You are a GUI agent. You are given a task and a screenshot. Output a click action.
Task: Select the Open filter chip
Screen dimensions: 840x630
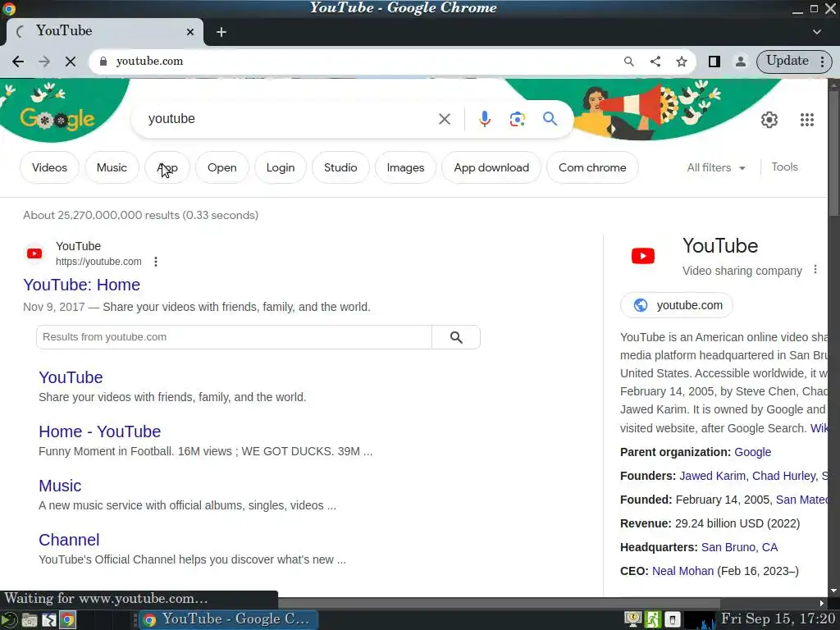point(221,167)
